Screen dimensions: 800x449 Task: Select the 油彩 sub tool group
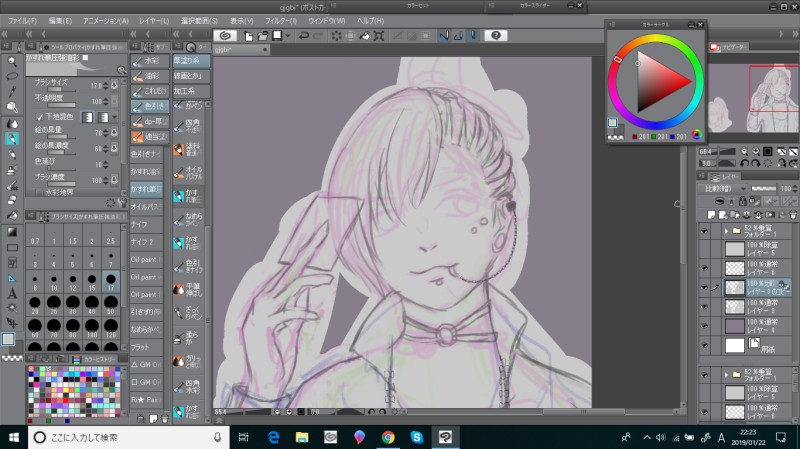[x=149, y=76]
